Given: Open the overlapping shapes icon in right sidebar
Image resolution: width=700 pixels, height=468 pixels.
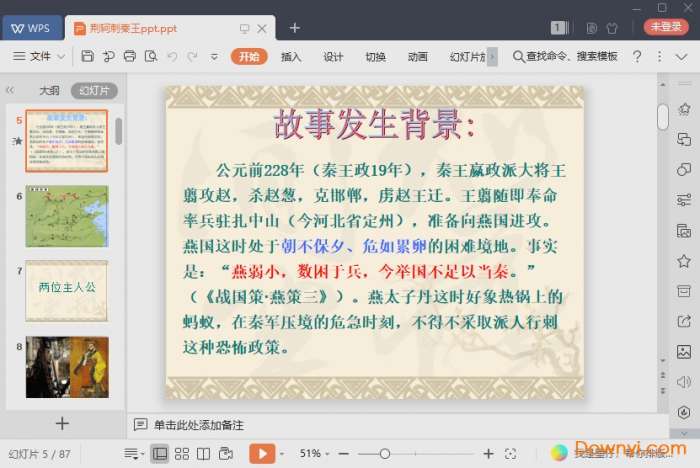Looking at the screenshot, I should tap(684, 170).
